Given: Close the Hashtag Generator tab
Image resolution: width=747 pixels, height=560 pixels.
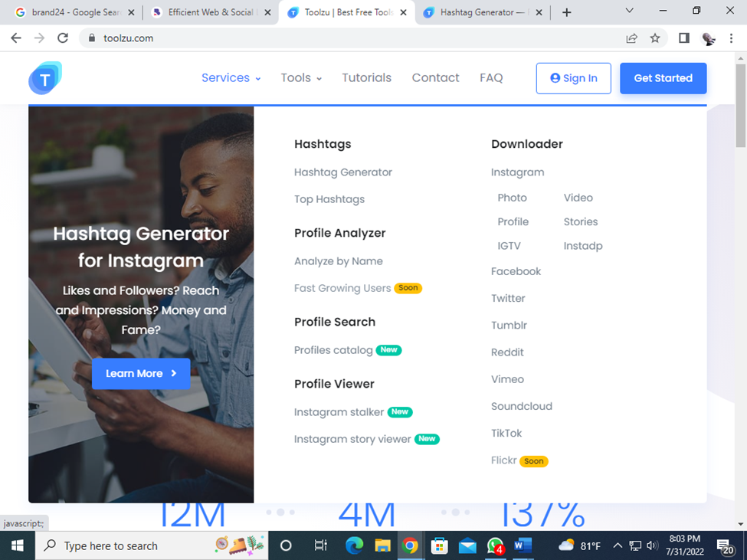Looking at the screenshot, I should (x=539, y=12).
